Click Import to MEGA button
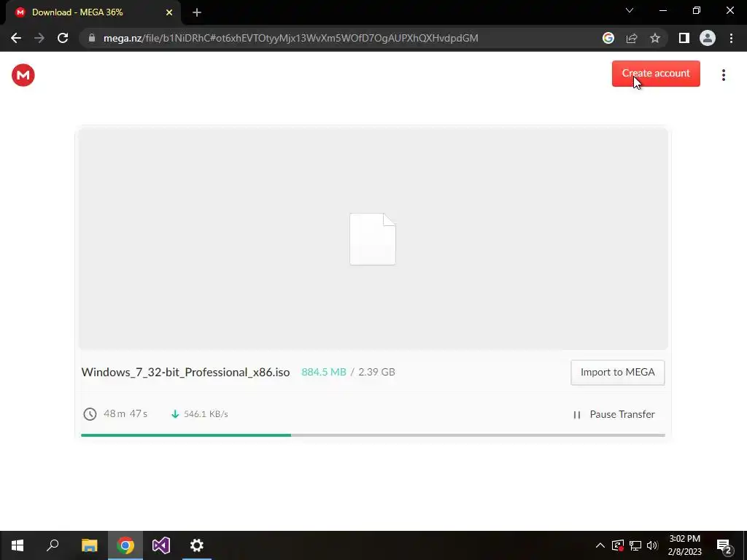 [617, 373]
